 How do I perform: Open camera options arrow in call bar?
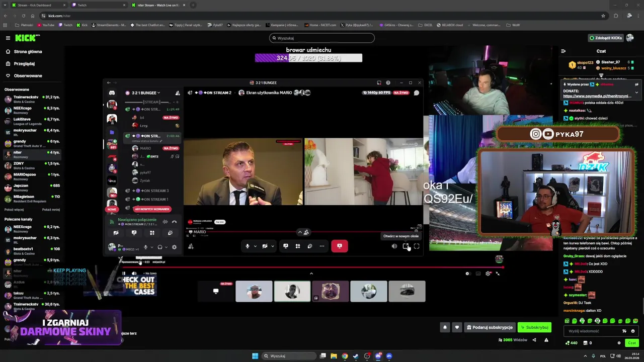tap(273, 246)
